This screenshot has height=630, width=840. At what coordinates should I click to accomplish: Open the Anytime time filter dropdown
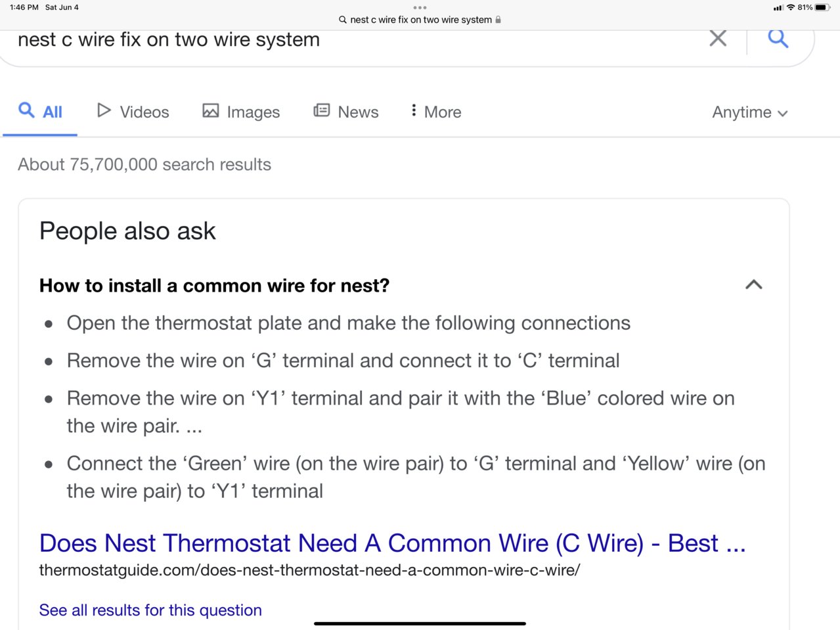pos(749,112)
